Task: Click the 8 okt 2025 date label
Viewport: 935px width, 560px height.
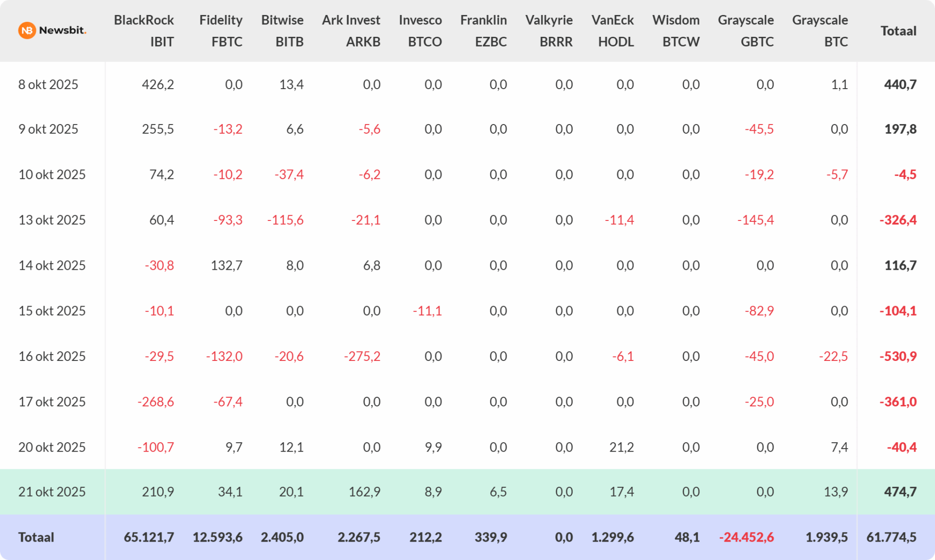Action: pyautogui.click(x=48, y=84)
